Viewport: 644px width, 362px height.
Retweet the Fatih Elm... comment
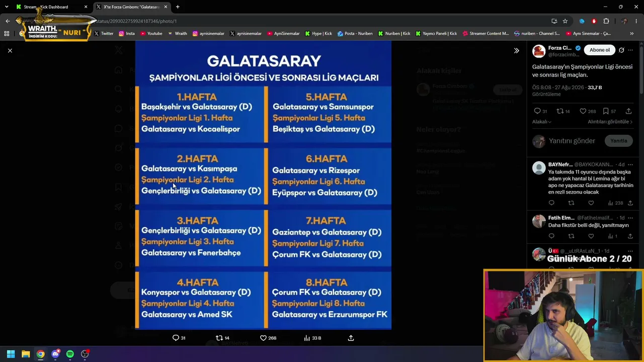pos(571,236)
